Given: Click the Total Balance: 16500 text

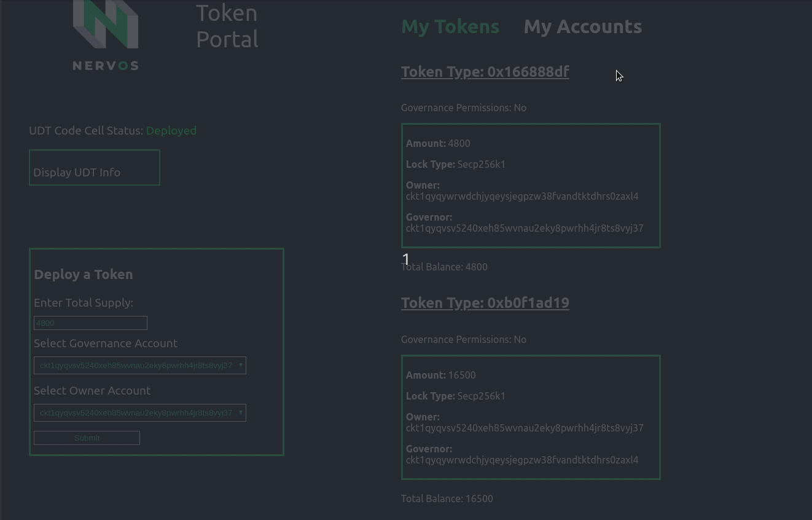Looking at the screenshot, I should [447, 498].
